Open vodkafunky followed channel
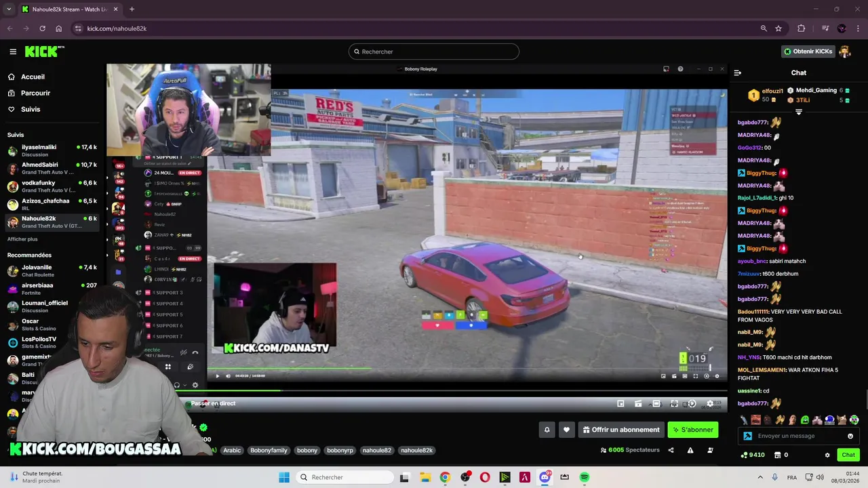 pyautogui.click(x=52, y=186)
